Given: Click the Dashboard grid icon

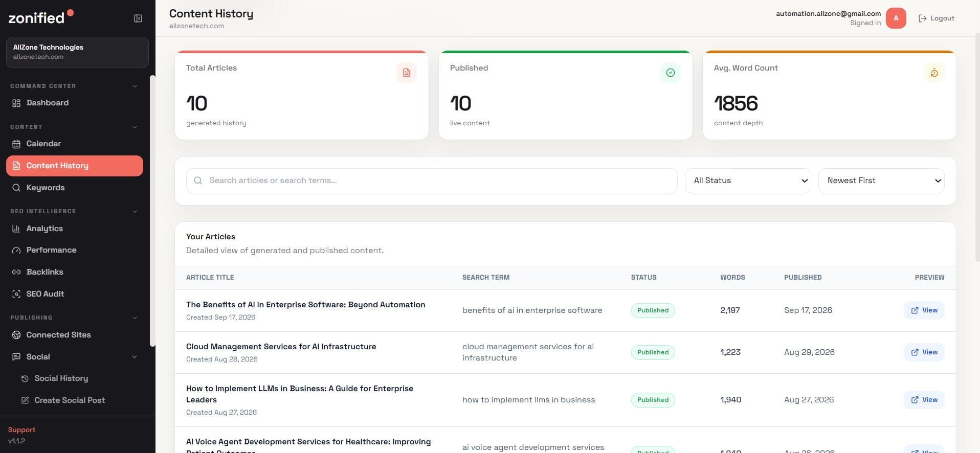Looking at the screenshot, I should 16,103.
